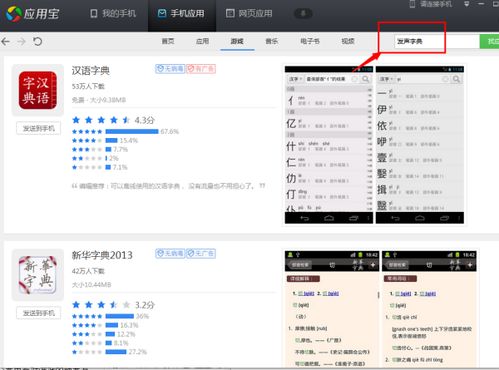Click the 15.4% four-star rating bar
The height and width of the screenshot is (370, 499).
(112, 140)
